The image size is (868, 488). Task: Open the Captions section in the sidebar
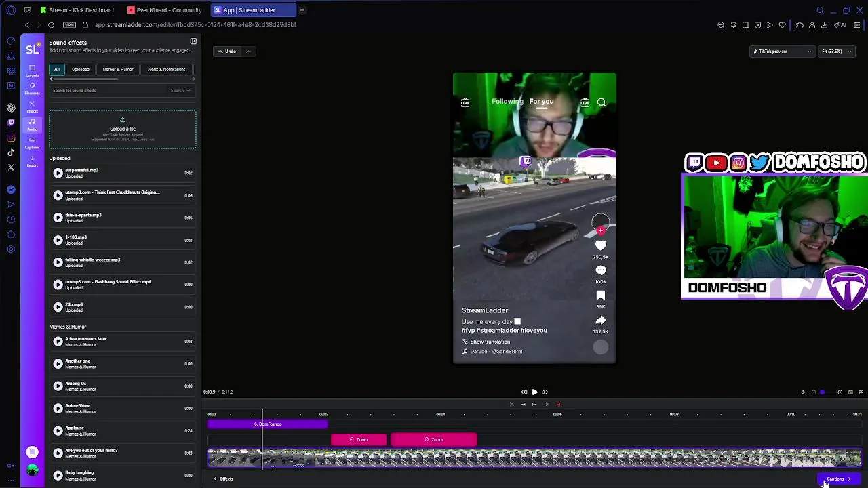32,143
